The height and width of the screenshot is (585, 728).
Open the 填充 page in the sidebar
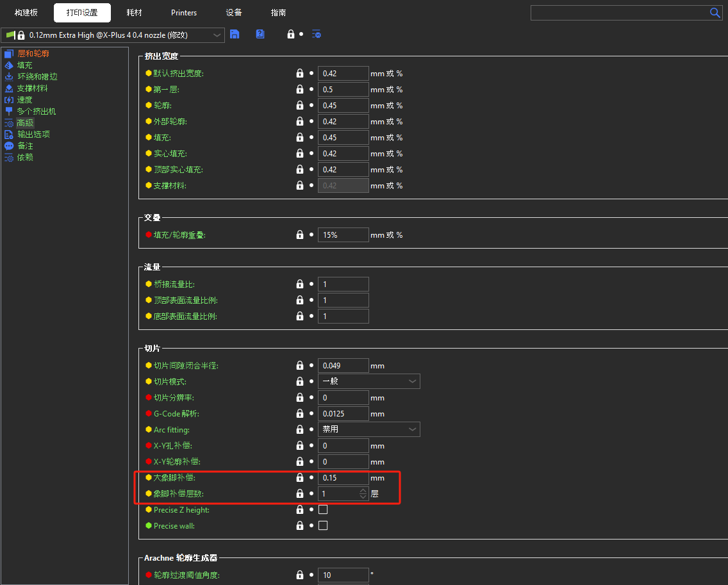(24, 65)
